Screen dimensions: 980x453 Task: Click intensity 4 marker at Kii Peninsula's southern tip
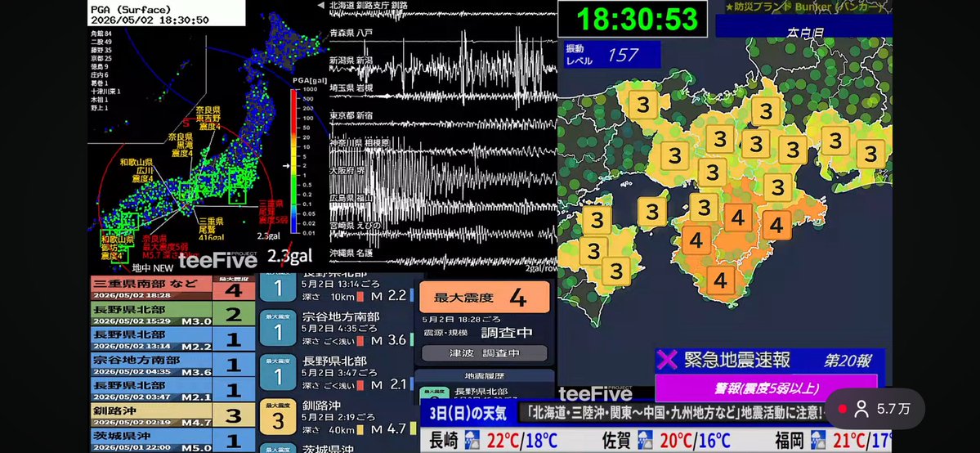[x=721, y=280]
